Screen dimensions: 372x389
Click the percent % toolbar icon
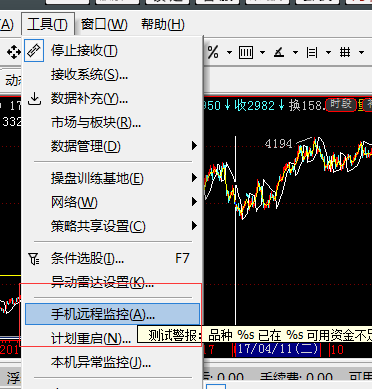point(213,52)
